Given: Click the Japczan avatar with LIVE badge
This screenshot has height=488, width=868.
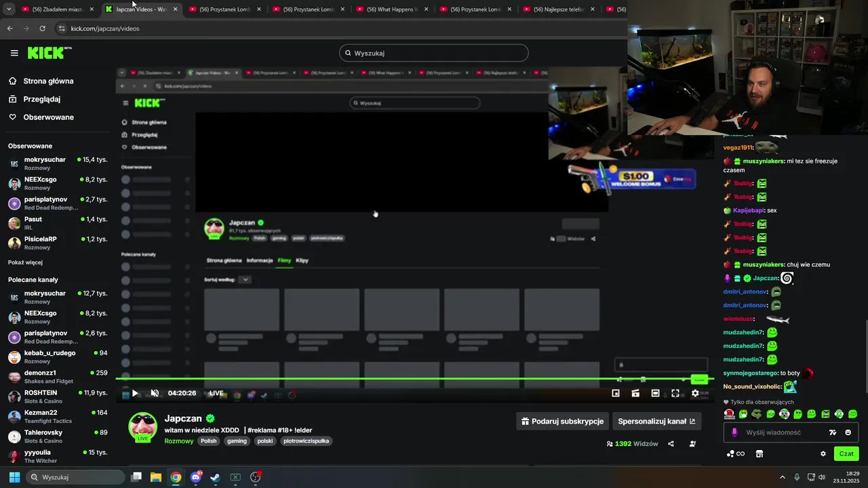Looking at the screenshot, I should (x=143, y=427).
